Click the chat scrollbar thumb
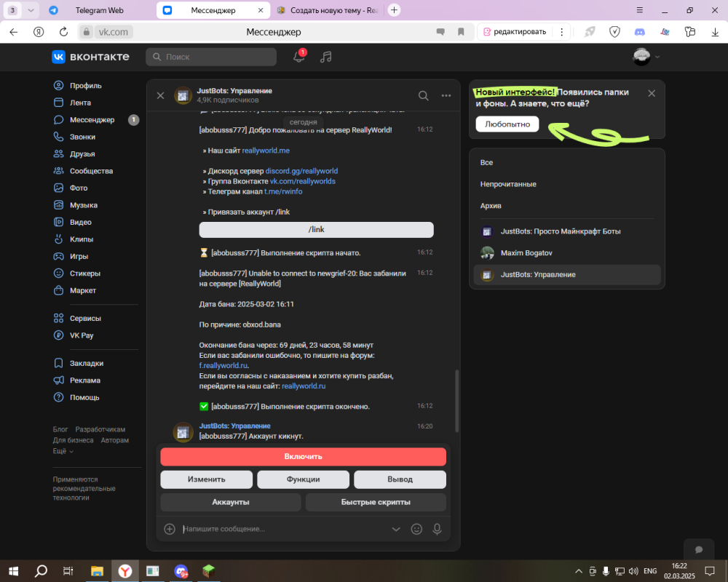The height and width of the screenshot is (582, 728). coord(457,401)
